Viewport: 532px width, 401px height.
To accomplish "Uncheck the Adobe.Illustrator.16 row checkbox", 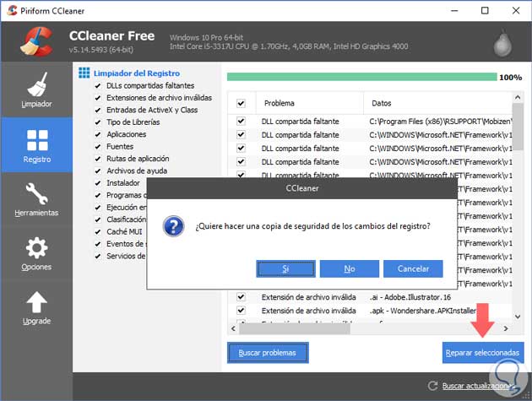I will (241, 297).
